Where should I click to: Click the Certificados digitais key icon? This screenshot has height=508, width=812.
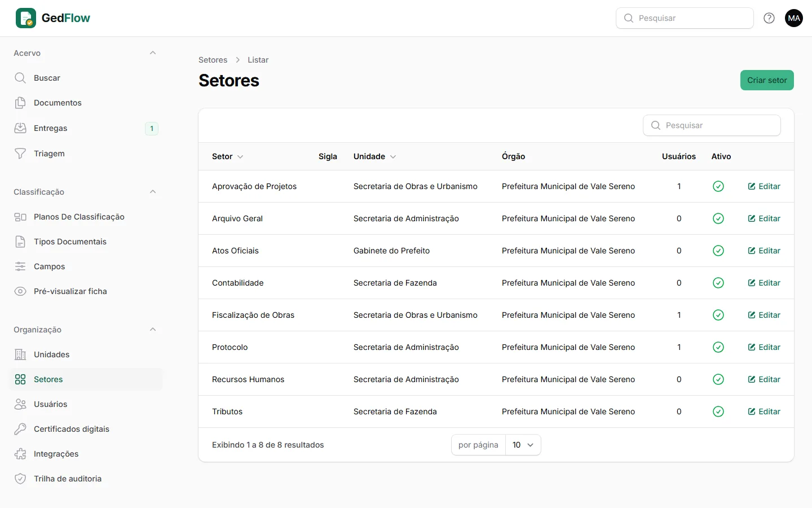(20, 429)
